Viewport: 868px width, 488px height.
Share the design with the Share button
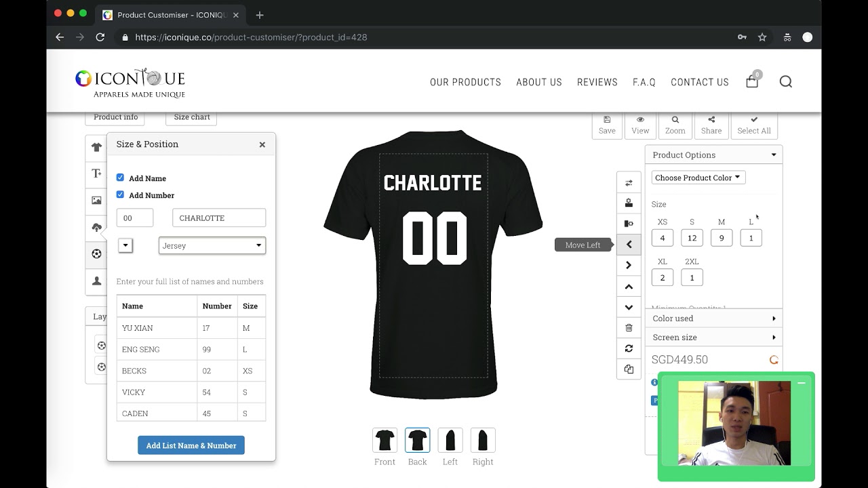(711, 125)
